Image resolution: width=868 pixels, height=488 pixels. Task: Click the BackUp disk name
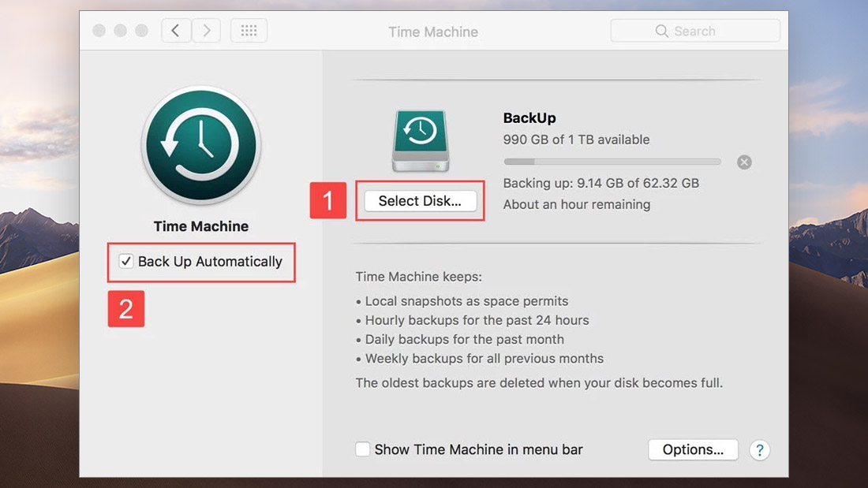[x=529, y=117]
